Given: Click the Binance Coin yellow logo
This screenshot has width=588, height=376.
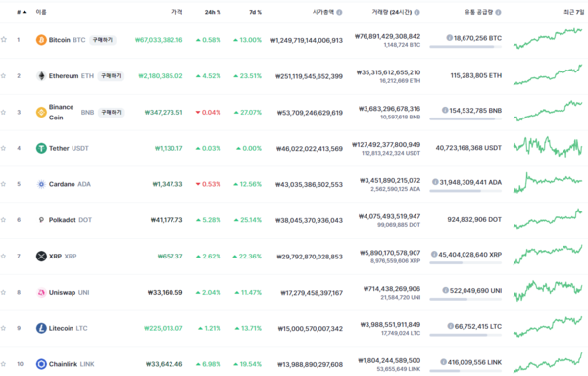Looking at the screenshot, I should point(41,112).
